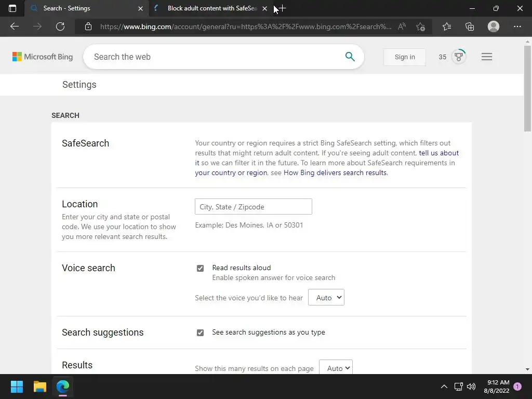Open File Explorer from the taskbar
Image resolution: width=532 pixels, height=399 pixels.
coord(40,387)
